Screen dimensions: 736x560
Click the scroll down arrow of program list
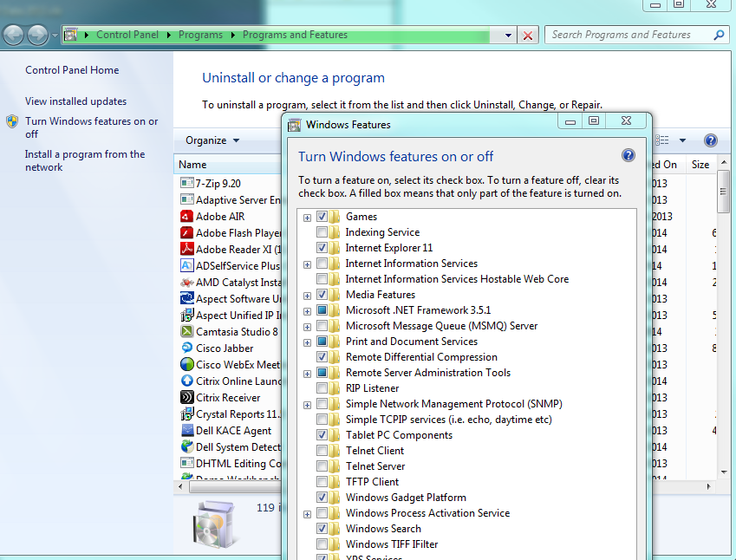click(x=723, y=472)
